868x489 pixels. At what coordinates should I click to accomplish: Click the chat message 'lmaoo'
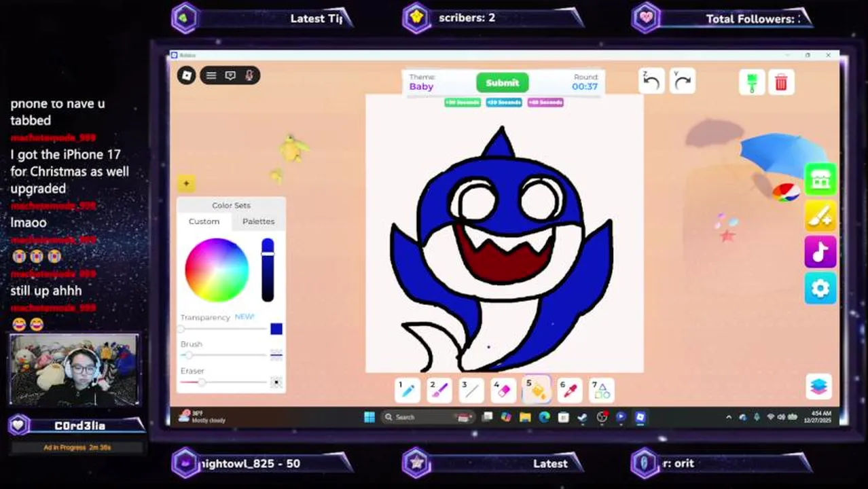29,223
